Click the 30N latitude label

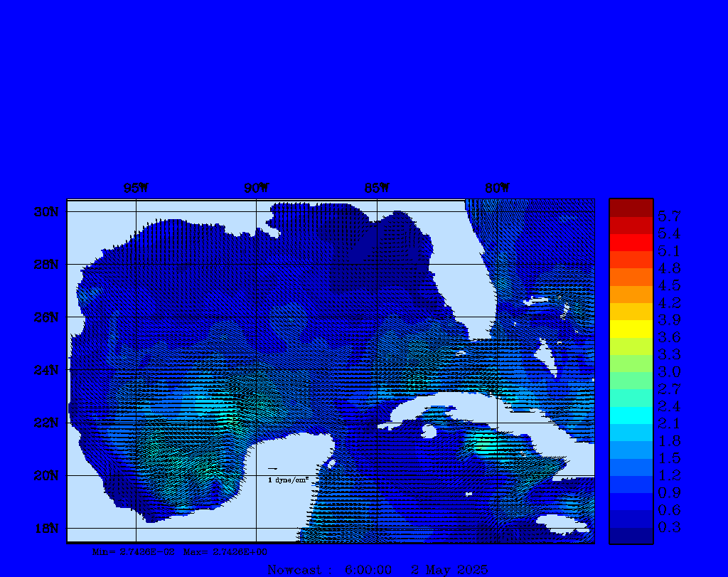coord(45,212)
